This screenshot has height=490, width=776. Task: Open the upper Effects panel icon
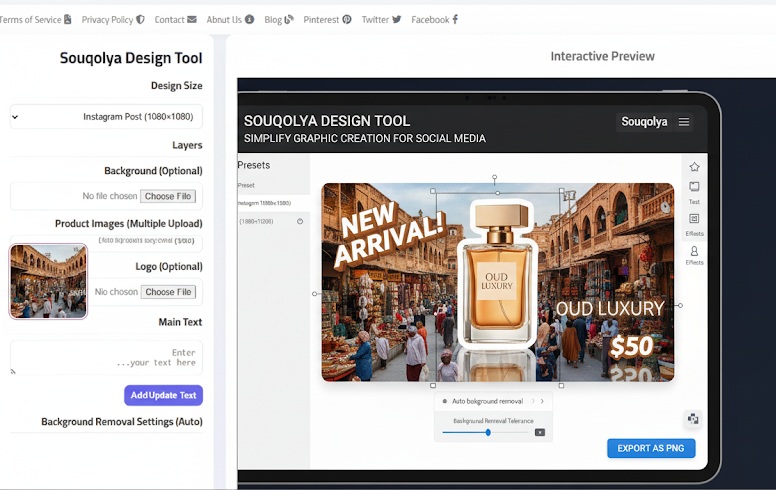pyautogui.click(x=694, y=219)
